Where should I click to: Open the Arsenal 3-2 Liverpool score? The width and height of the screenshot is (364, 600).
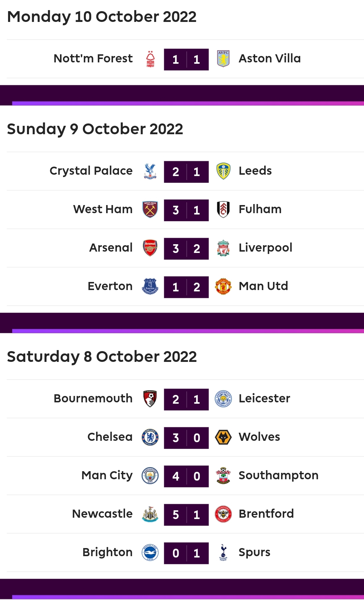(186, 249)
